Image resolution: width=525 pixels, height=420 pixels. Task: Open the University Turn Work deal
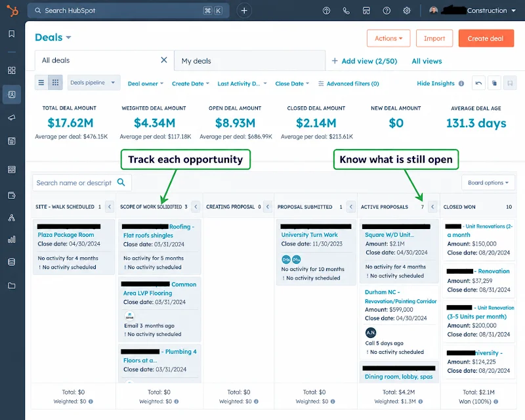point(309,235)
